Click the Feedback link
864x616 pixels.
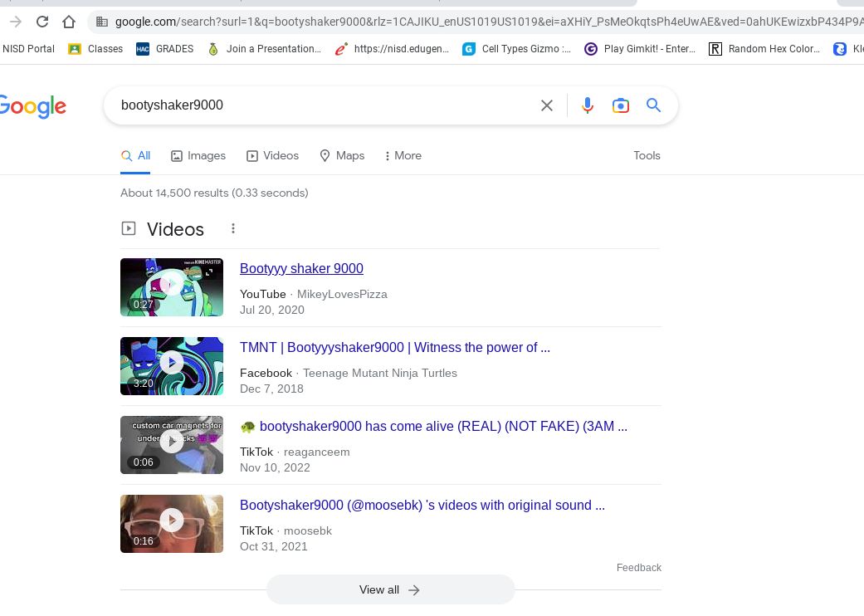[x=638, y=568]
